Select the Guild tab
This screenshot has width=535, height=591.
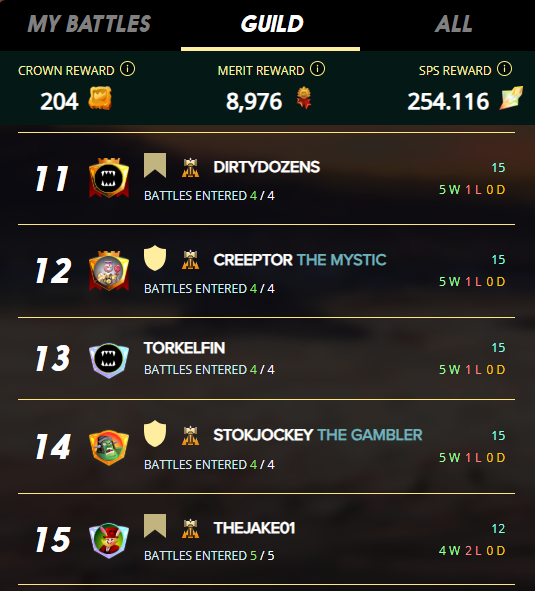point(272,24)
